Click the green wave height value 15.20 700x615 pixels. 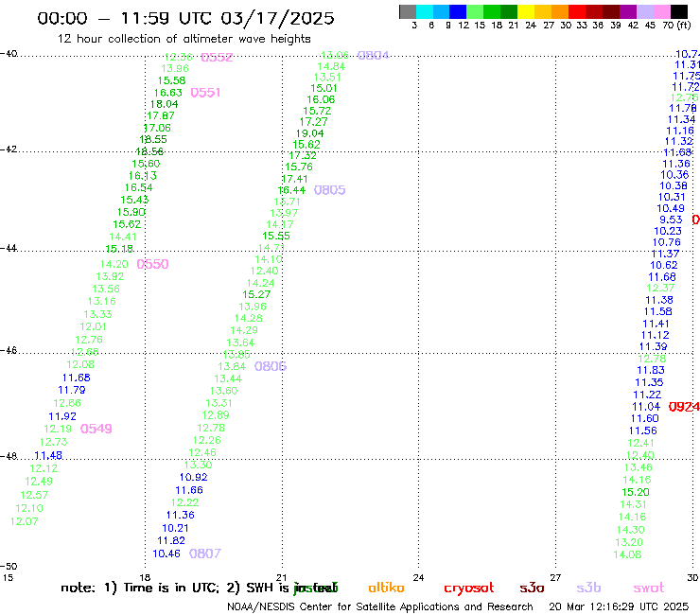[x=636, y=493]
